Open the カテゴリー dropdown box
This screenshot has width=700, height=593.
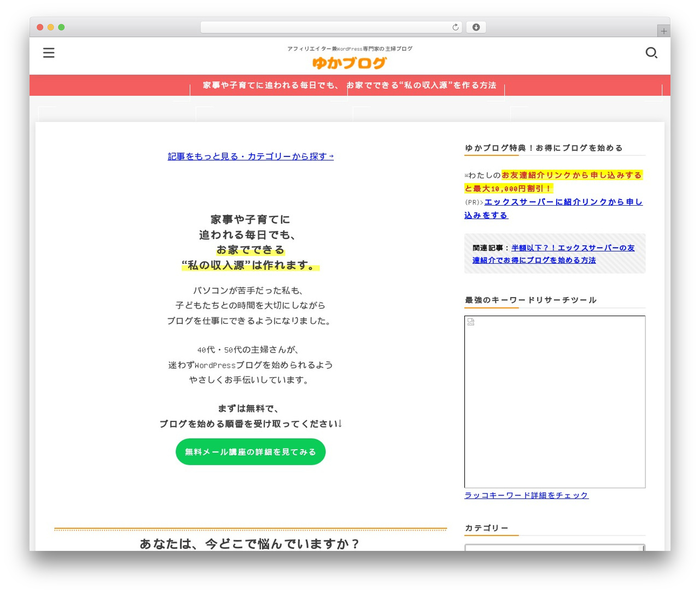pyautogui.click(x=555, y=548)
